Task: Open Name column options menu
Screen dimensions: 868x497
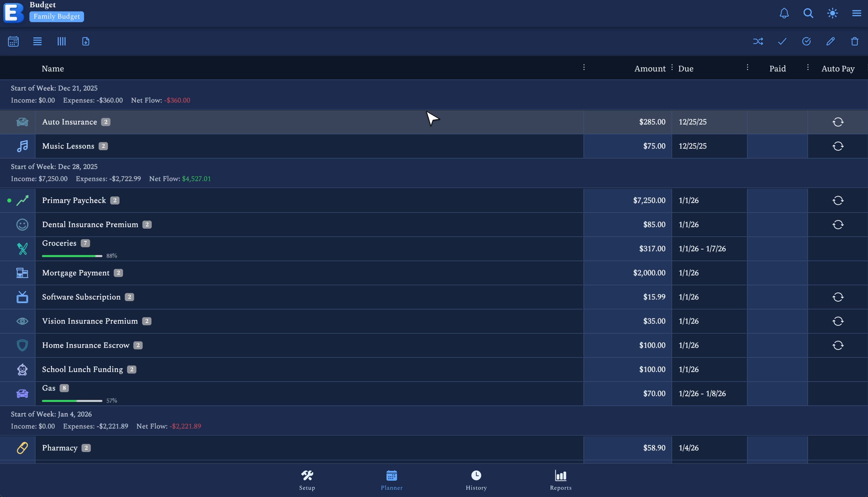Action: point(584,67)
